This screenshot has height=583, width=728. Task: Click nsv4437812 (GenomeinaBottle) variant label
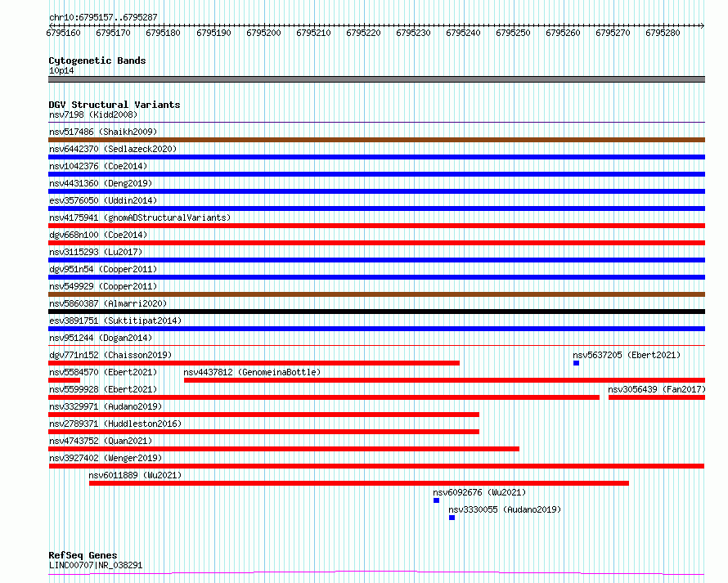[252, 372]
